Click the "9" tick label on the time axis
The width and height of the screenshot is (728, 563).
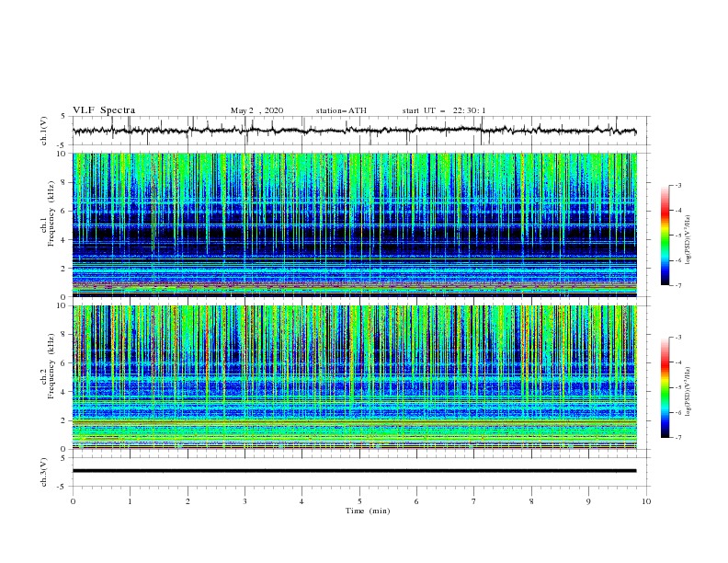click(588, 501)
